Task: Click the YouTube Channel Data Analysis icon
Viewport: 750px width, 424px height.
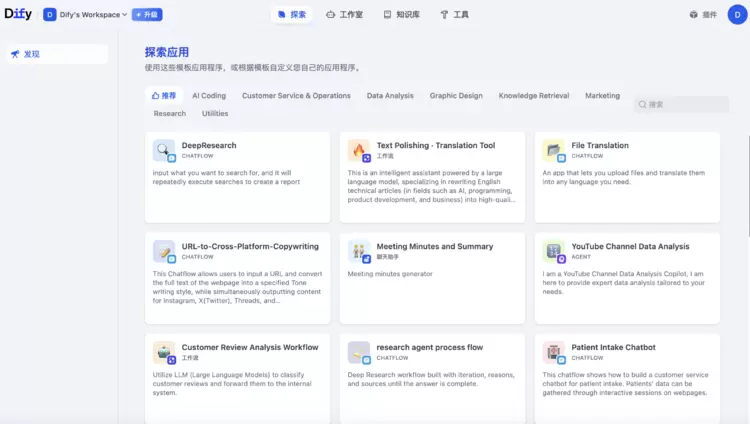Action: pos(554,251)
